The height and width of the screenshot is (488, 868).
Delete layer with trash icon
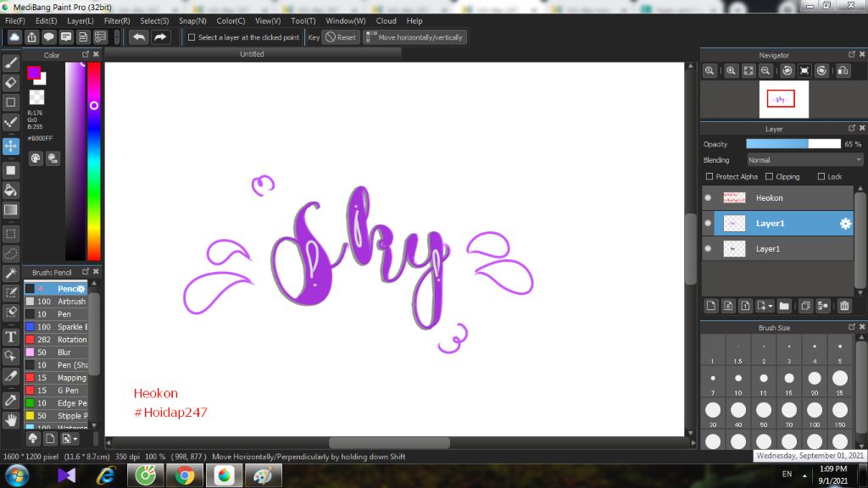[x=843, y=305]
